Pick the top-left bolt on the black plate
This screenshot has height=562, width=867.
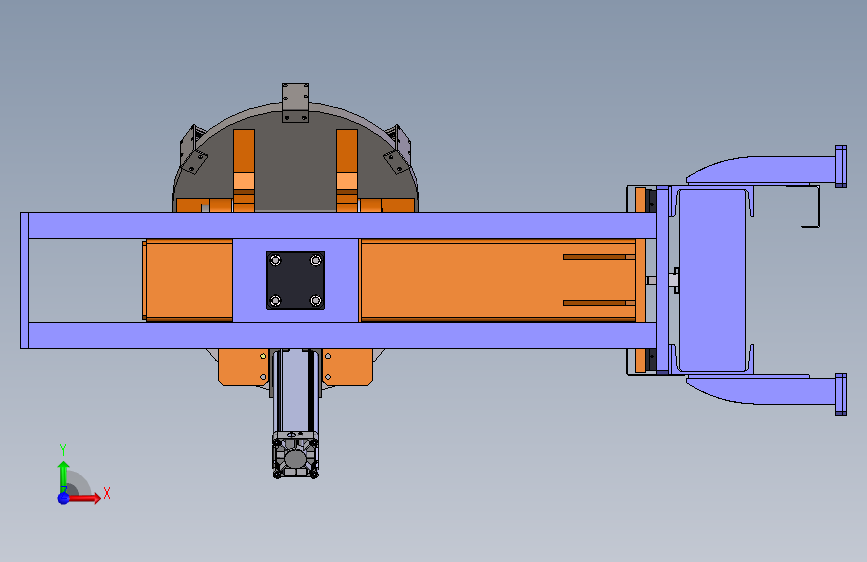pos(275,260)
